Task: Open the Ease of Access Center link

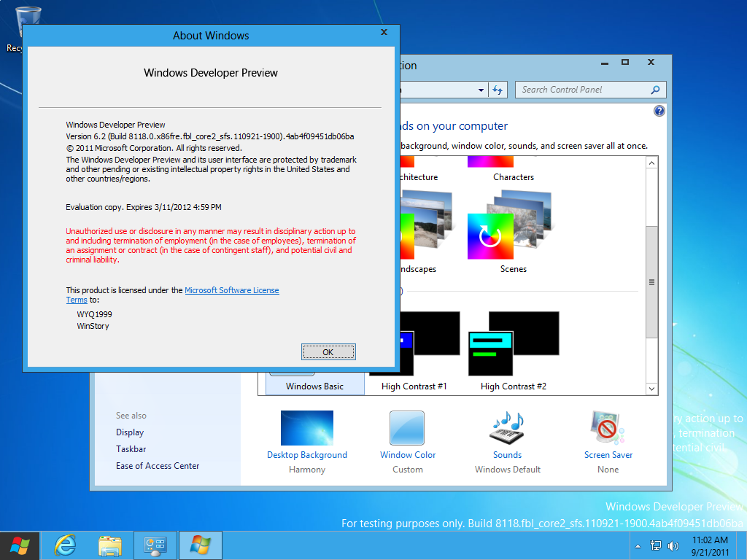Action: pos(158,466)
